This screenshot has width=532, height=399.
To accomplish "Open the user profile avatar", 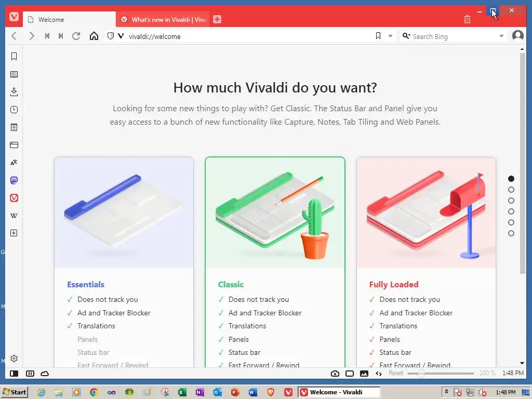I will click(x=518, y=35).
